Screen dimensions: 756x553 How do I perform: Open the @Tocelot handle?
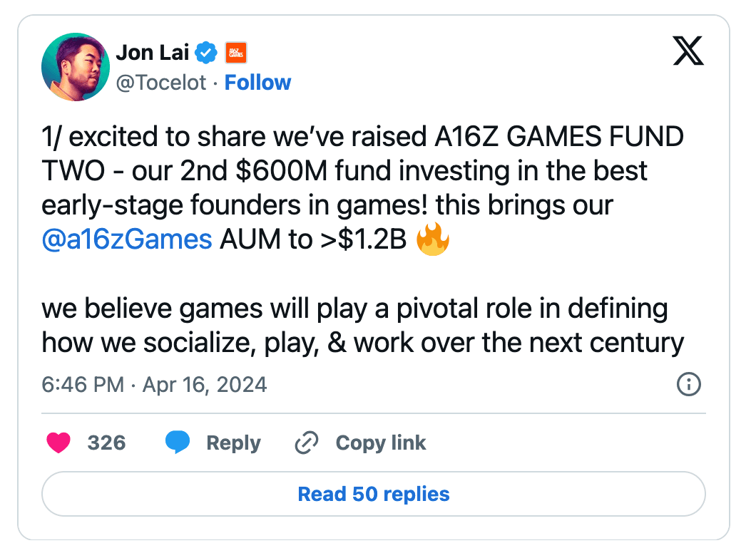(x=161, y=83)
